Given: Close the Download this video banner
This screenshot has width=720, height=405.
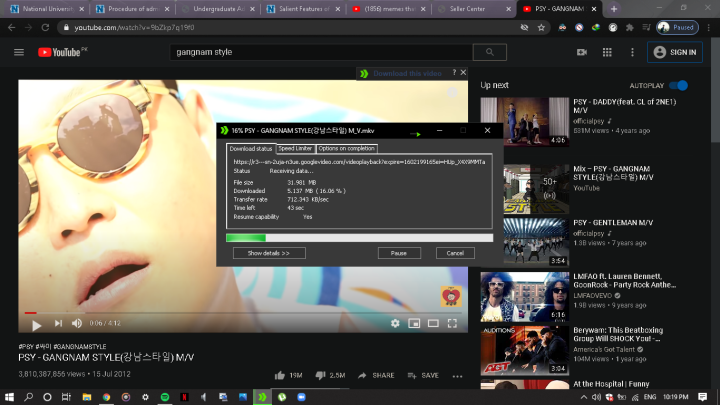Looking at the screenshot, I should click(x=463, y=72).
